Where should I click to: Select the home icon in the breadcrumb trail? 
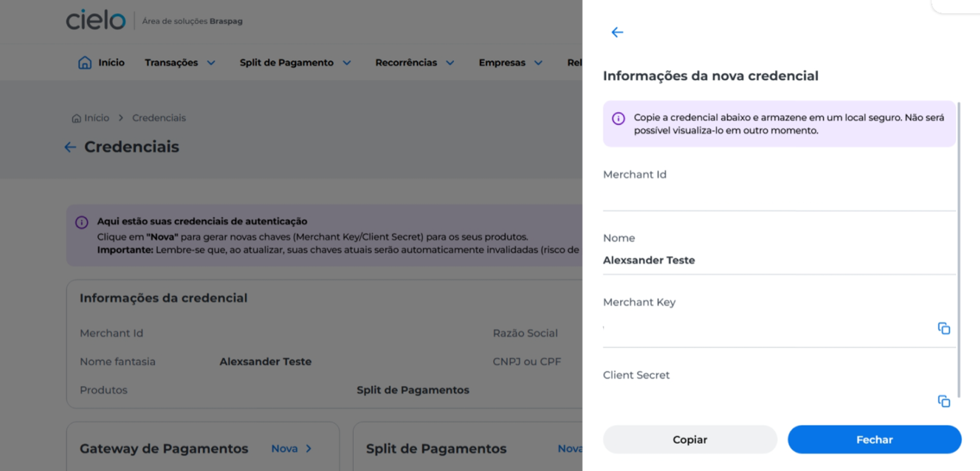(x=77, y=118)
